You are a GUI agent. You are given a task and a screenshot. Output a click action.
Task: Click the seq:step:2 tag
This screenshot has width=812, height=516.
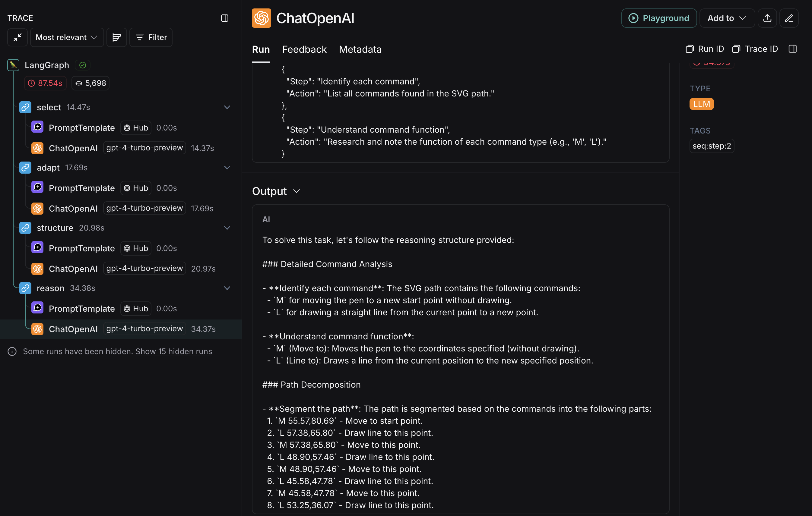click(x=712, y=146)
